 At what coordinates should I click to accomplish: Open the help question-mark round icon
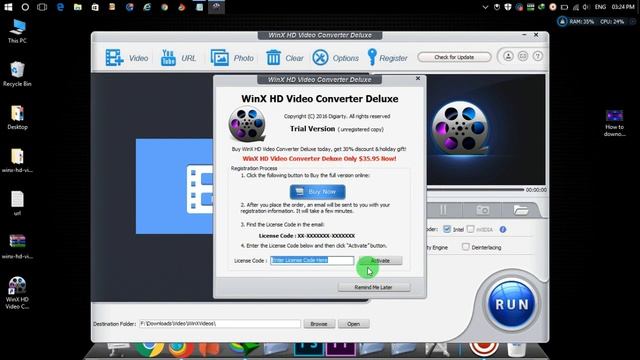pos(538,56)
